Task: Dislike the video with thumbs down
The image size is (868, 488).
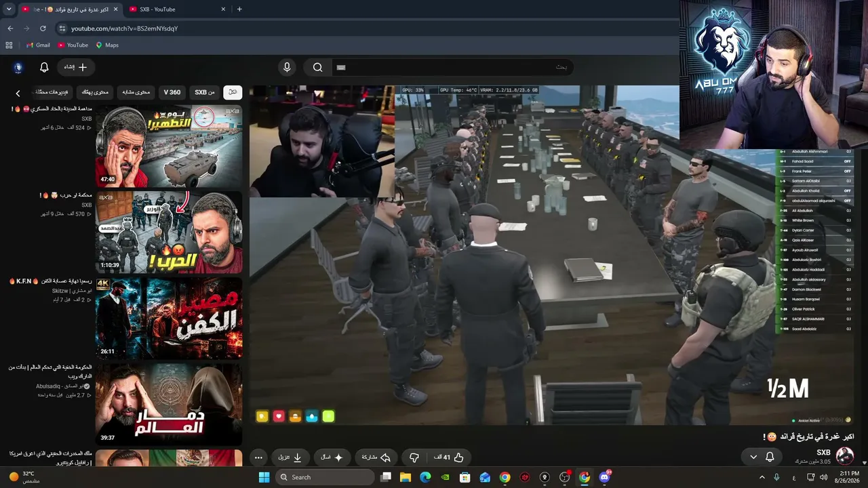Action: pos(414,457)
